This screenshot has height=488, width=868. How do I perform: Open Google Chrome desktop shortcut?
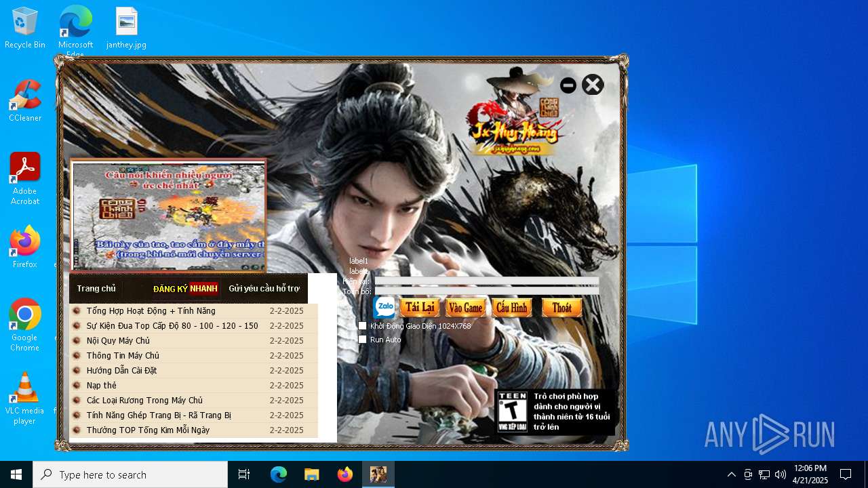25,325
